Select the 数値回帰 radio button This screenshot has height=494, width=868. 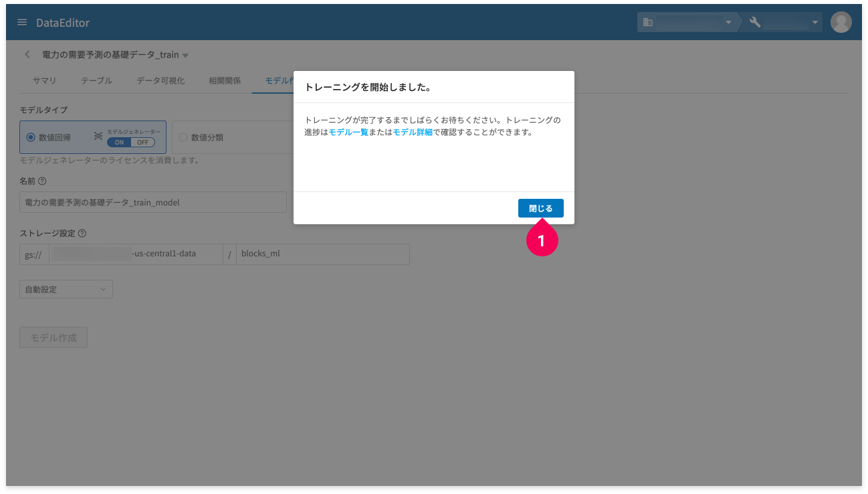(31, 137)
